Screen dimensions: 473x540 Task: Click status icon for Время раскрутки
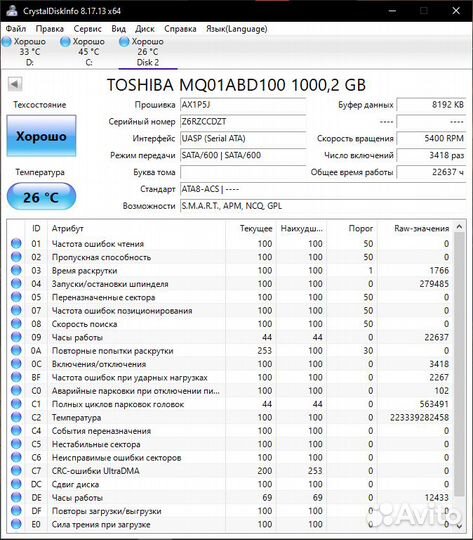pos(16,270)
